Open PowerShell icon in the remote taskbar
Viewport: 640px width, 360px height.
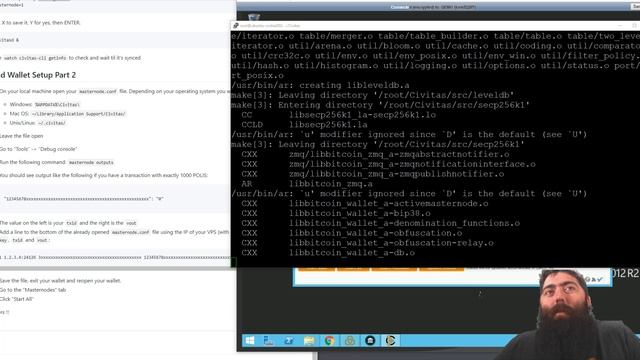289,340
